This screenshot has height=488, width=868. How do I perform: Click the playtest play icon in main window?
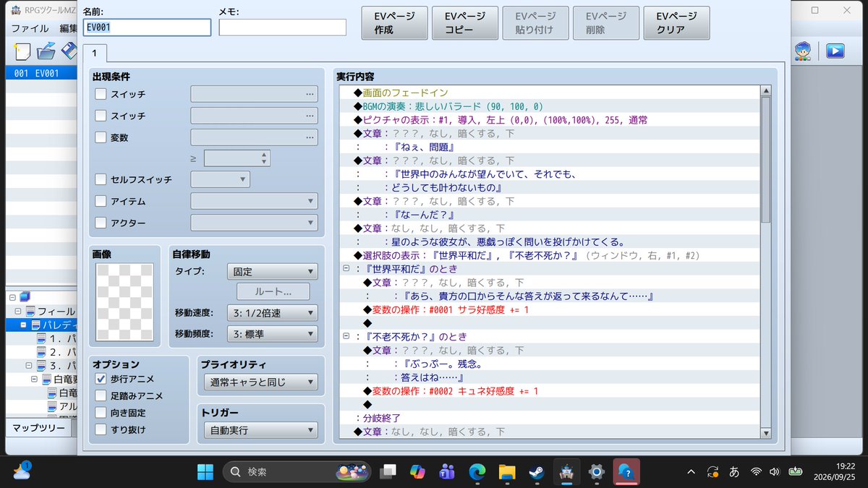point(835,51)
